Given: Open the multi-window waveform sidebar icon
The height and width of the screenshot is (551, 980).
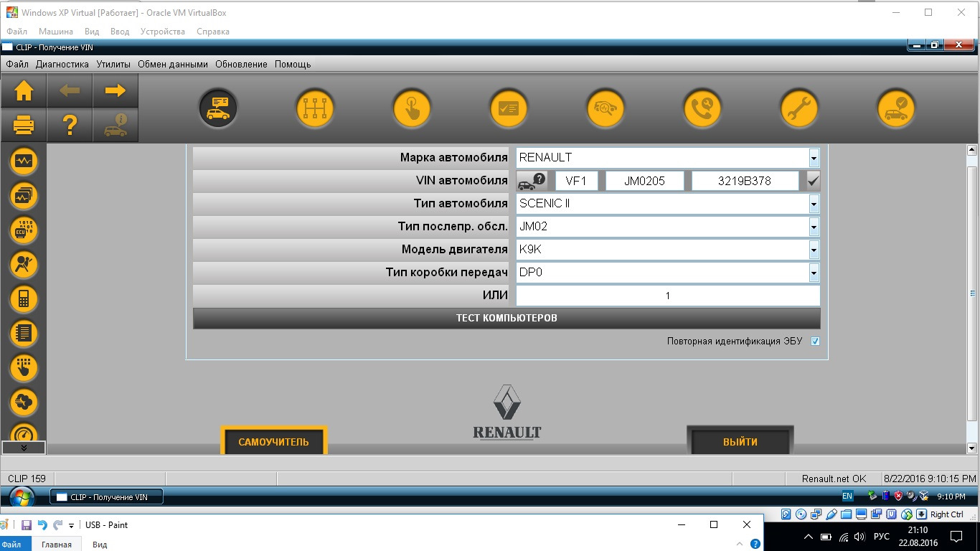Looking at the screenshot, I should [24, 196].
